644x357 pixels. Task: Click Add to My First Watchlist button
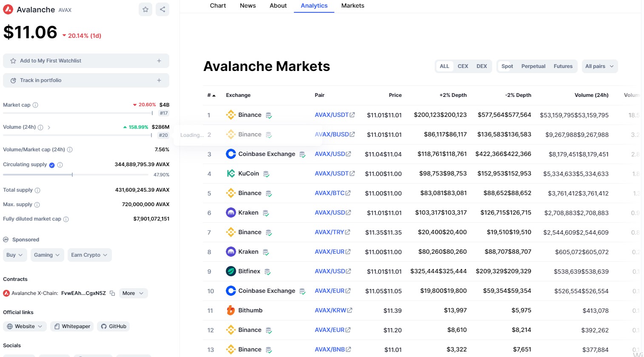86,61
